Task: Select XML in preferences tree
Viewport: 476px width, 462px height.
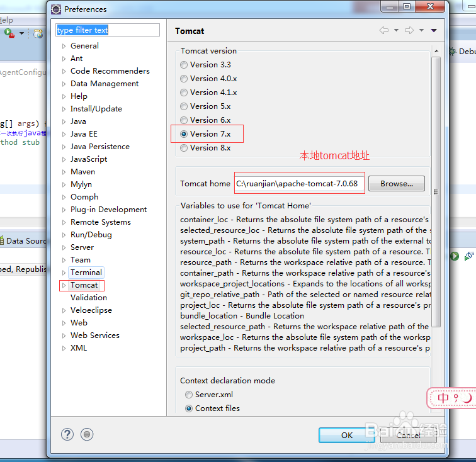Action: point(79,348)
